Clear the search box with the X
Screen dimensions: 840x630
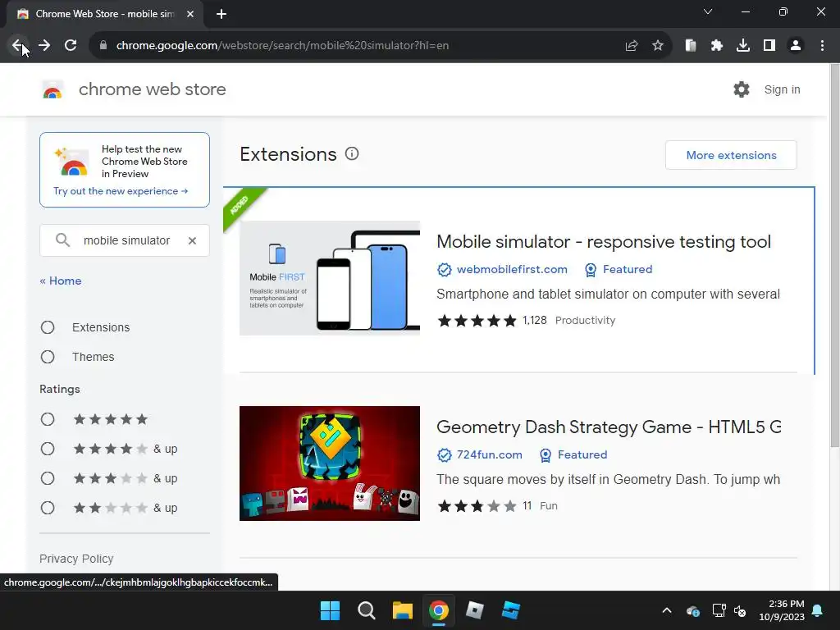click(192, 240)
